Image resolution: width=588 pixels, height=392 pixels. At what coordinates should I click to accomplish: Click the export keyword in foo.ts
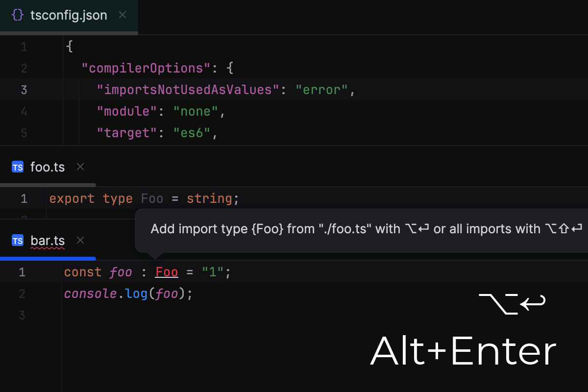point(72,198)
